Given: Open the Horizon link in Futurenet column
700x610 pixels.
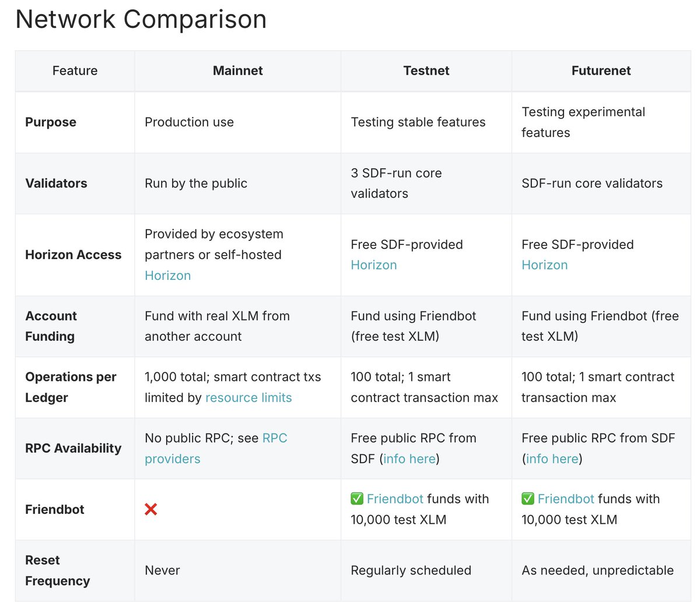Looking at the screenshot, I should point(545,265).
